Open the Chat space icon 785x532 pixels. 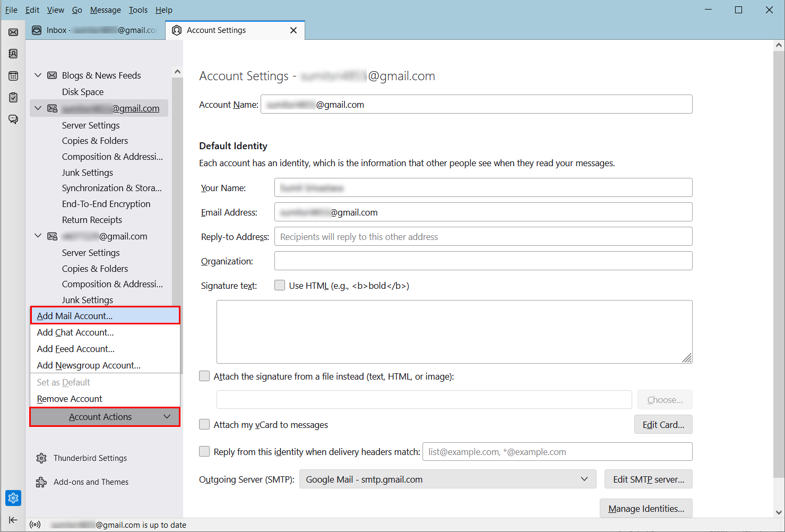point(13,119)
